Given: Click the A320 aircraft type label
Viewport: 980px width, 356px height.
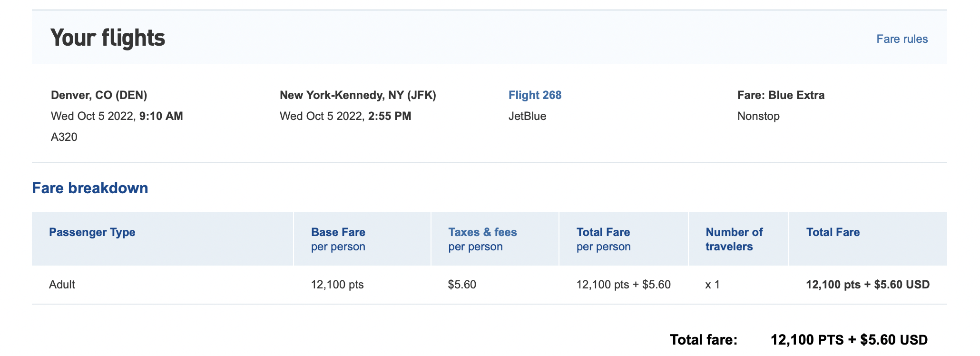Looking at the screenshot, I should click(x=62, y=137).
